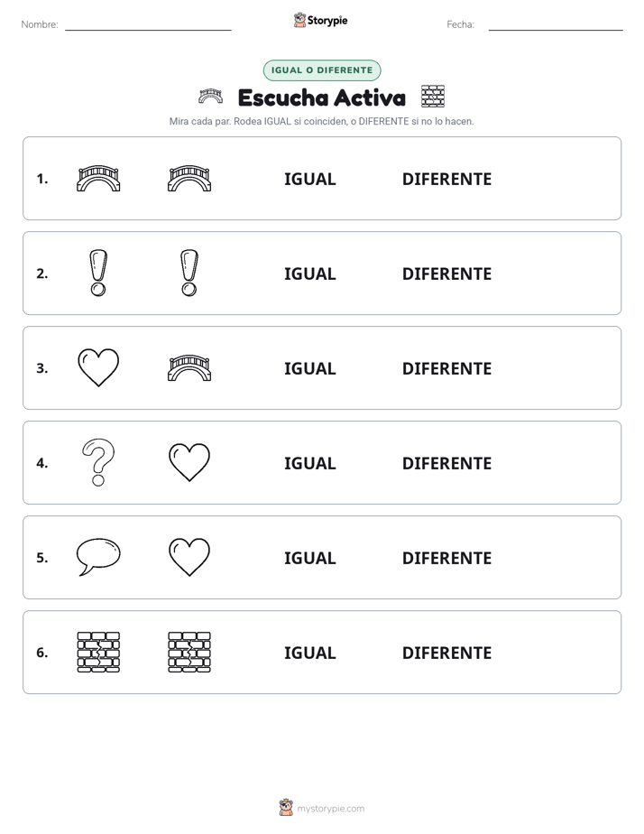Image resolution: width=644 pixels, height=834 pixels.
Task: Choose DIFERENTE for row 4
Action: (x=446, y=463)
